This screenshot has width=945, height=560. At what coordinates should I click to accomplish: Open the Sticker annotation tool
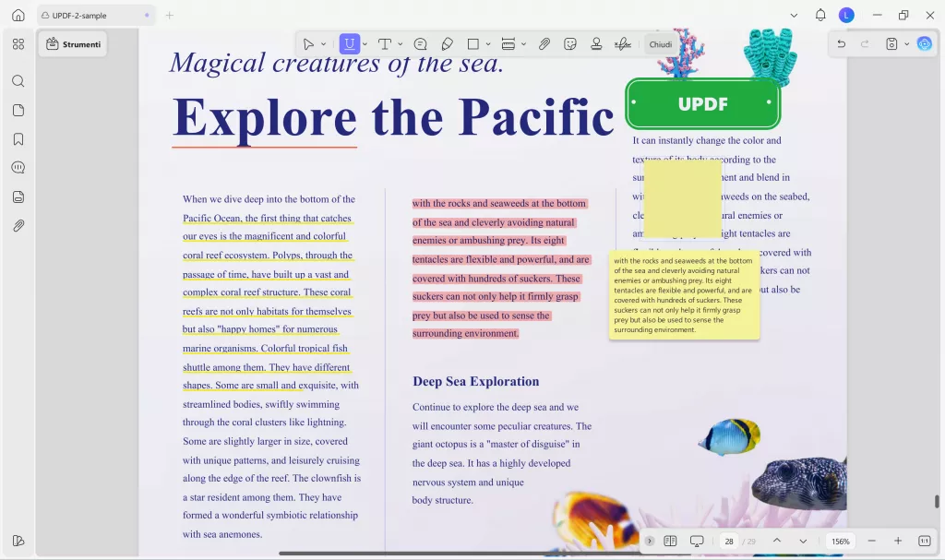572,43
